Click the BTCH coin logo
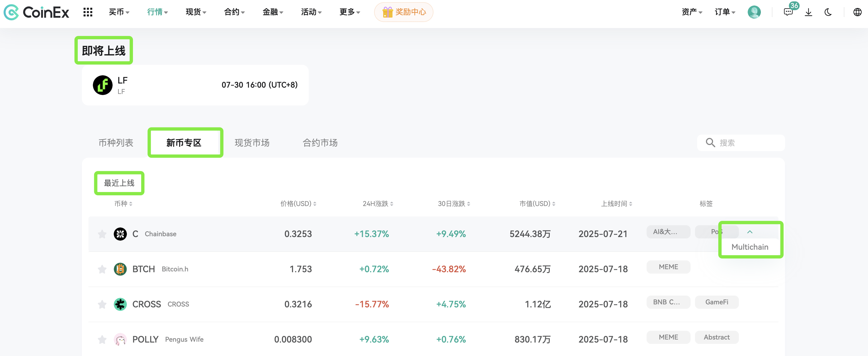 [120, 269]
